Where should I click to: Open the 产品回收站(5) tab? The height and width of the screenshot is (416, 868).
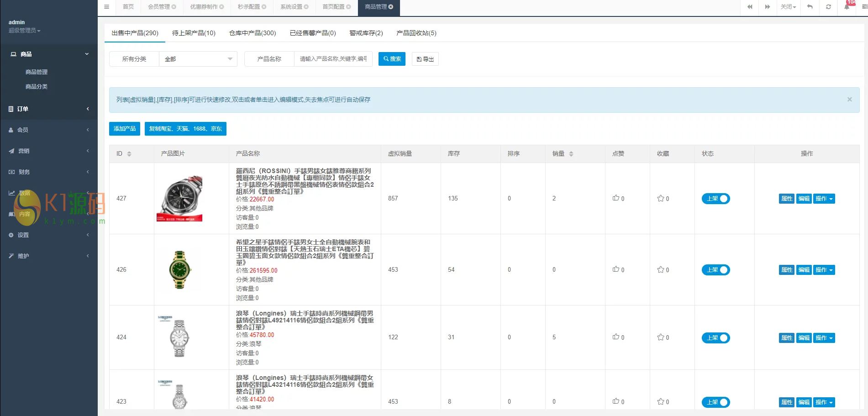pos(416,33)
